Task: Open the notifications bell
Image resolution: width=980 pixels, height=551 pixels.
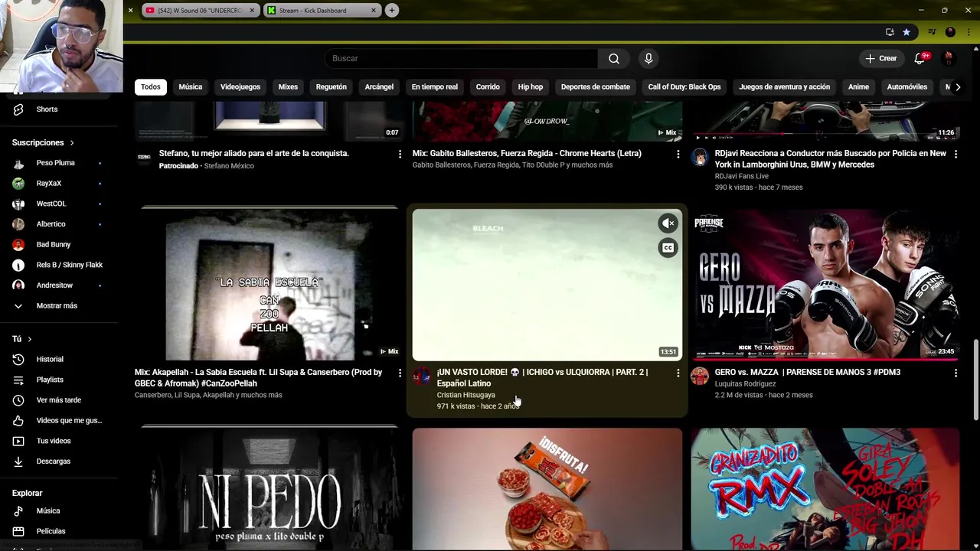Action: pyautogui.click(x=920, y=58)
